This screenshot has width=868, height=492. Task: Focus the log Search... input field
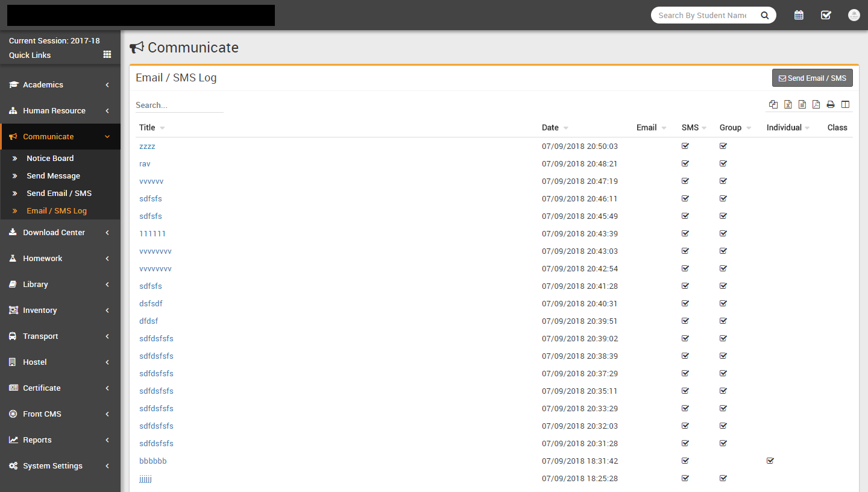[179, 105]
